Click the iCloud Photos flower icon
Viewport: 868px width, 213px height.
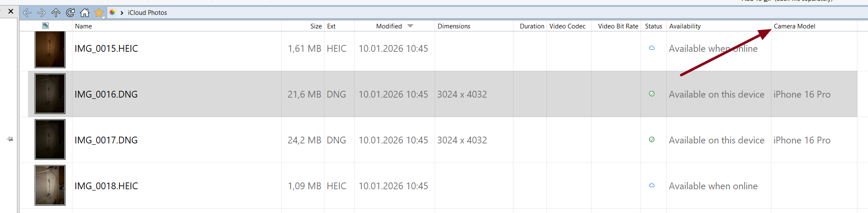pos(112,13)
